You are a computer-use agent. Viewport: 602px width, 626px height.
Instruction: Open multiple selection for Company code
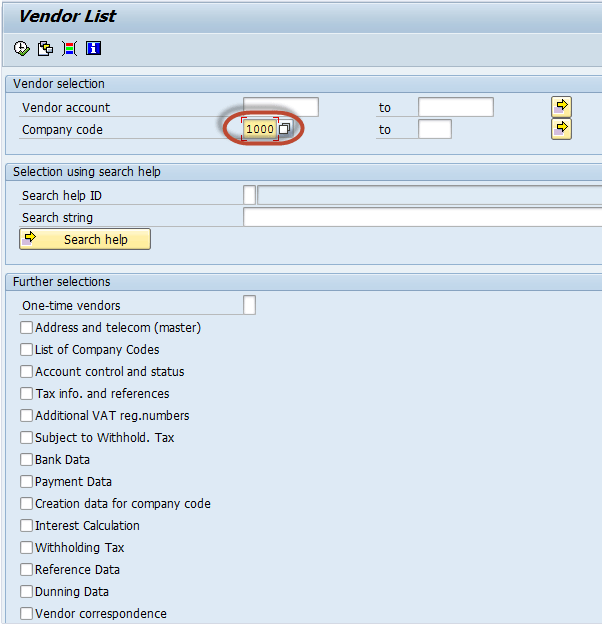pos(561,128)
